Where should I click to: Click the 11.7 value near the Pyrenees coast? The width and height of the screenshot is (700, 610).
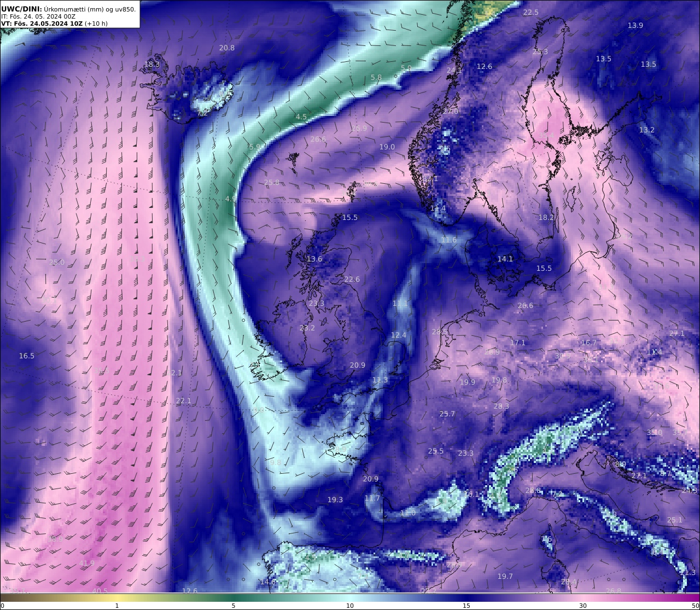[372, 498]
